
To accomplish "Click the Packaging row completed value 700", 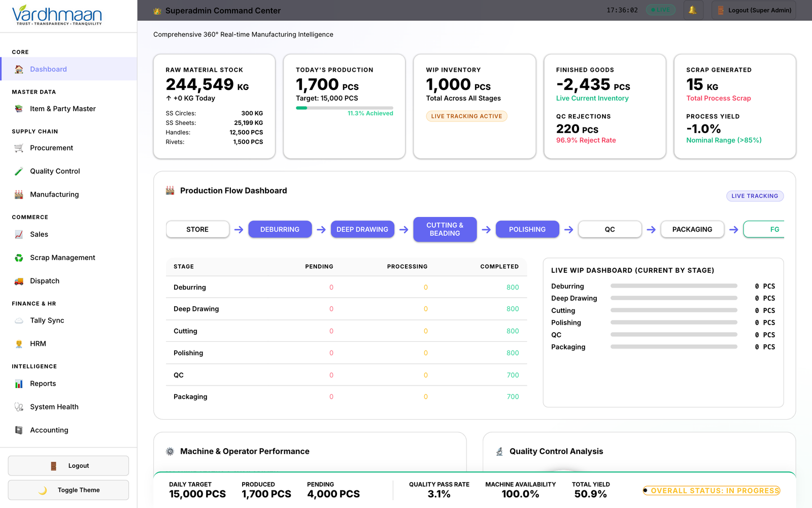I will tap(513, 397).
